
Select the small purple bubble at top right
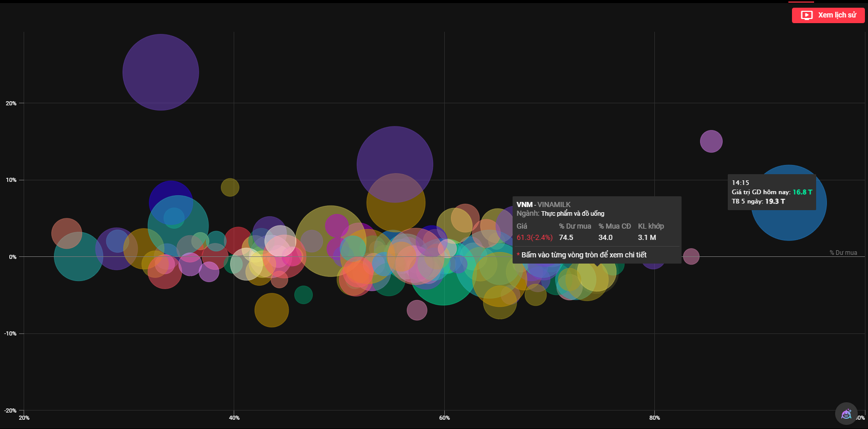pyautogui.click(x=711, y=141)
